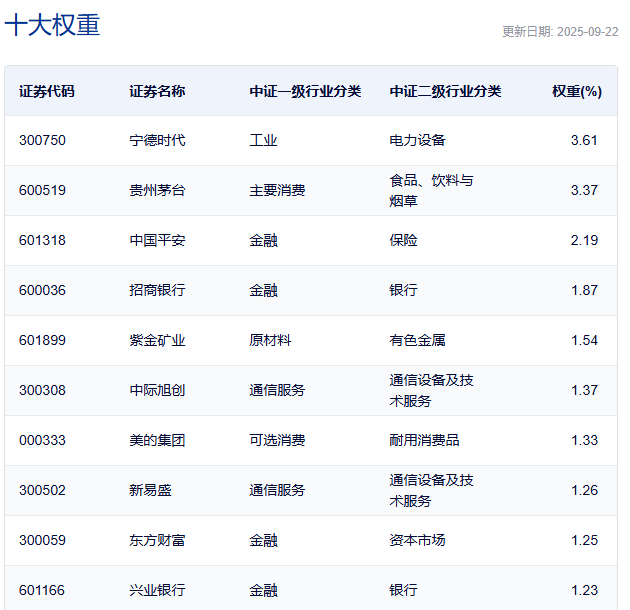Click 银行 in the 兴业银行 row
The width and height of the screenshot is (630, 610).
403,590
